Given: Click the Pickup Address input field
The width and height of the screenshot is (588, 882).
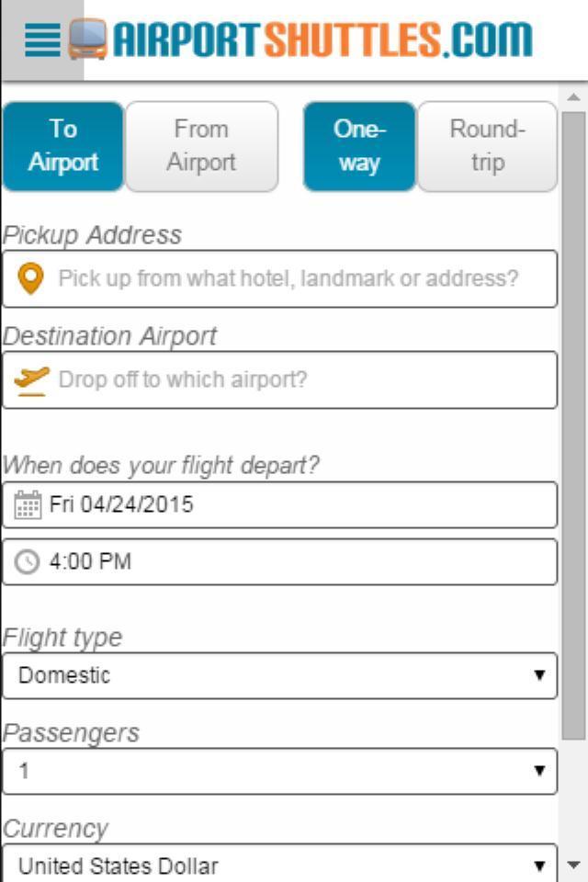Looking at the screenshot, I should pos(294,278).
